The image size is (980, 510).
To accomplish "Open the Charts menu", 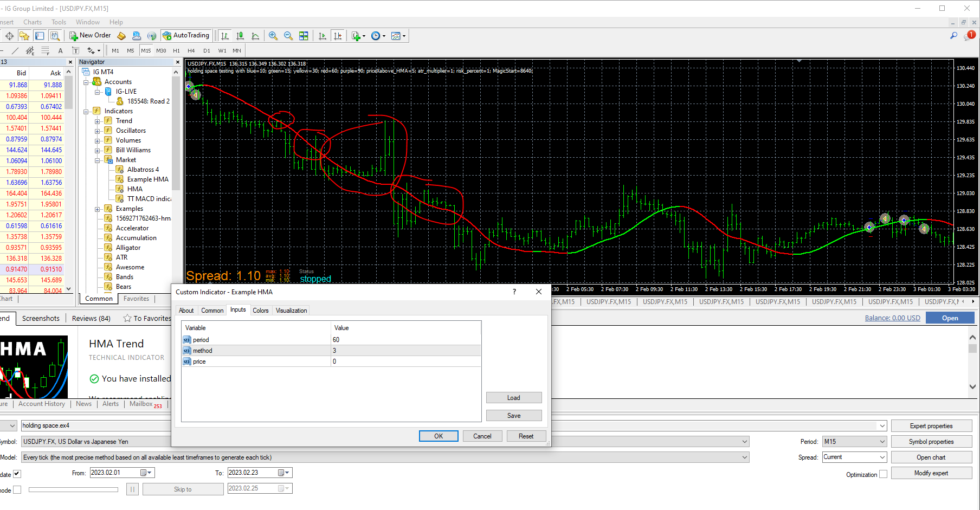I will (33, 22).
